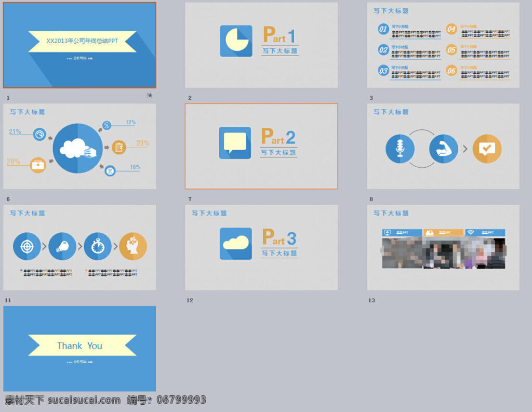Click the speech bubble icon beside Part 2
Image resolution: width=532 pixels, height=412 pixels.
tap(235, 142)
